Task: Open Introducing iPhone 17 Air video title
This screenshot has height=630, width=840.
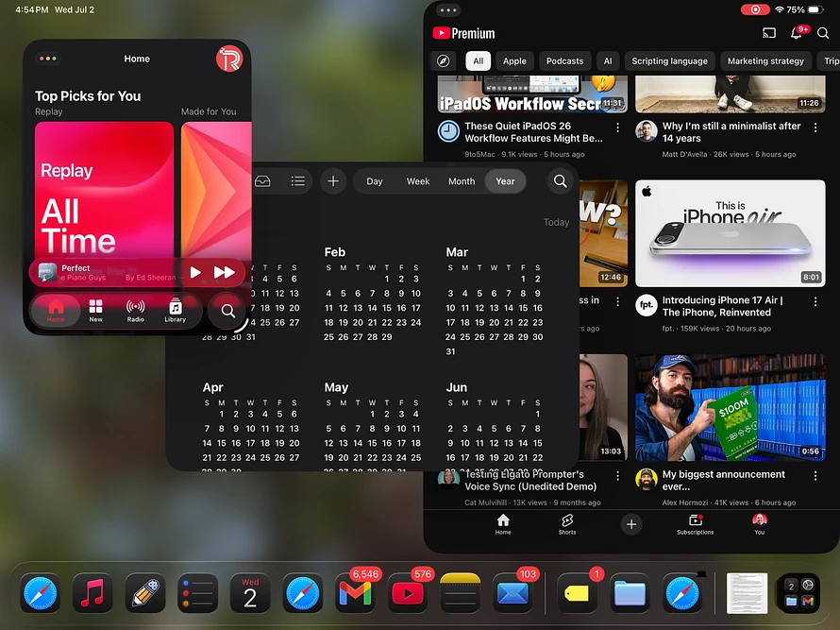Action: [722, 306]
